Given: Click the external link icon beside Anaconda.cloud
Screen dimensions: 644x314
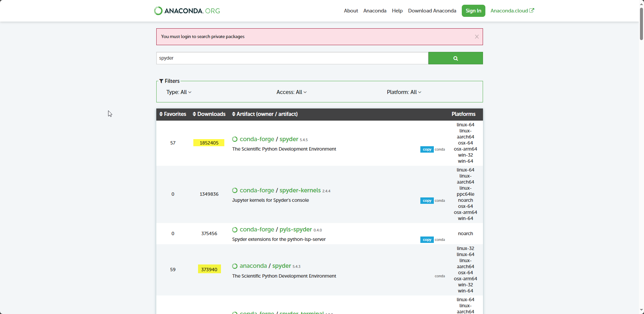Looking at the screenshot, I should [532, 10].
